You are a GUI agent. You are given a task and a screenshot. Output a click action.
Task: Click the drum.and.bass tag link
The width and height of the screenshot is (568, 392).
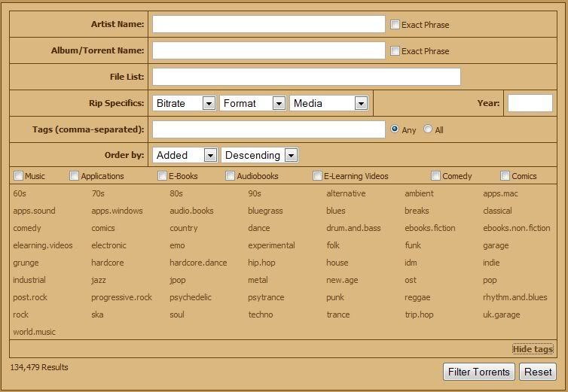click(x=353, y=228)
